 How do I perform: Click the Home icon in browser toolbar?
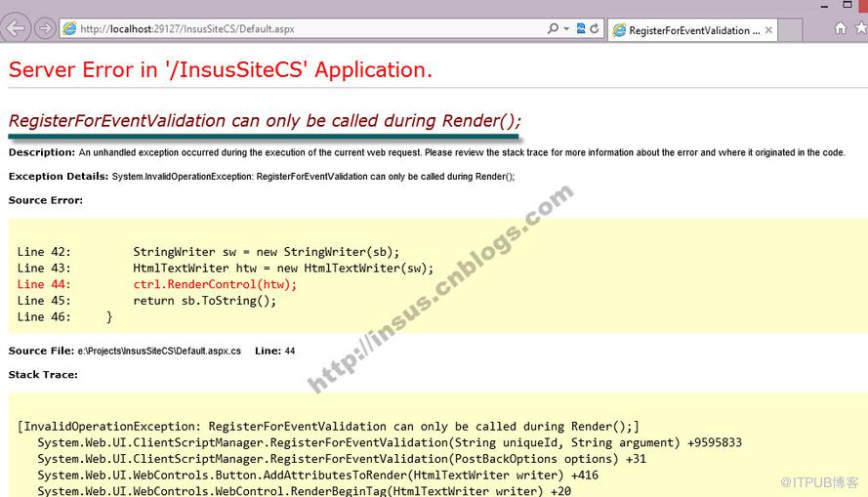[x=841, y=28]
